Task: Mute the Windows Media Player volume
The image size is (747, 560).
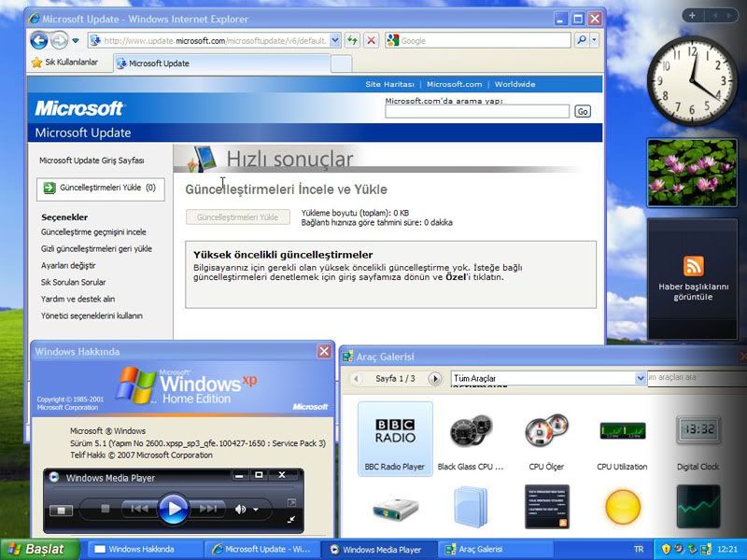Action: 240,510
